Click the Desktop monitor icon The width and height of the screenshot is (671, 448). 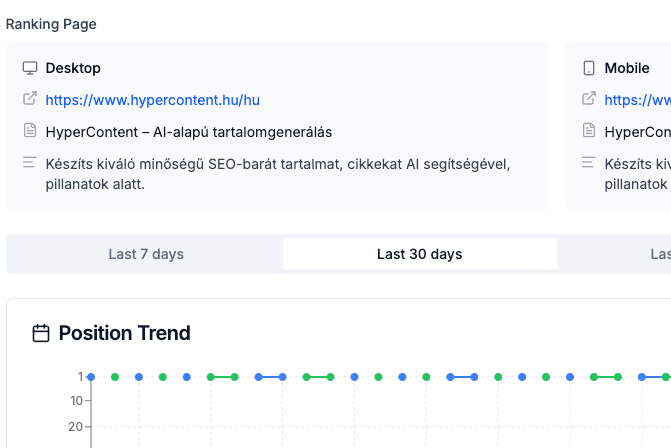(30, 68)
